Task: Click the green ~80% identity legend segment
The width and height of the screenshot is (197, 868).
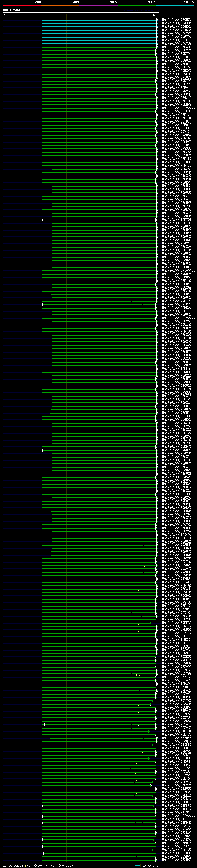Action: [137, 6]
